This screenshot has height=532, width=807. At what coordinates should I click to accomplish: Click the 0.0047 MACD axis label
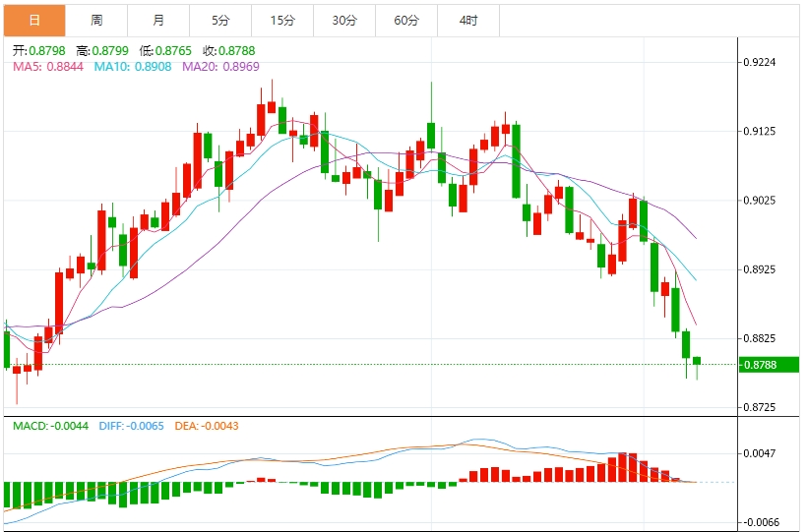[760, 453]
